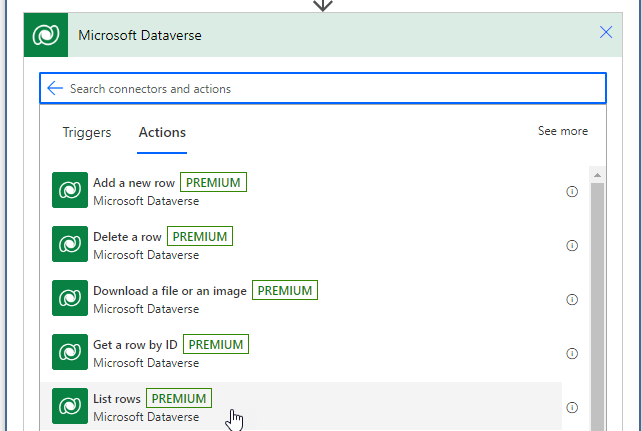This screenshot has height=431, width=642.
Task: Click the actions list scrollbar thumb
Action: click(597, 300)
